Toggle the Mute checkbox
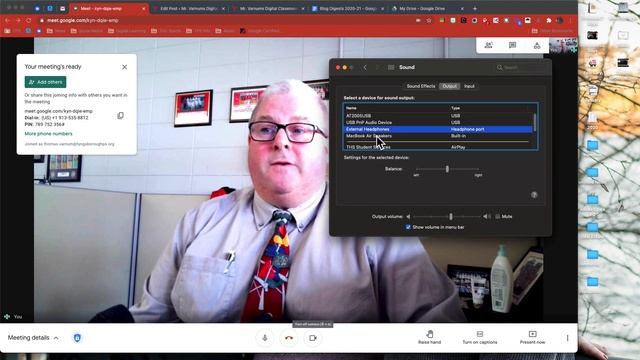 click(x=498, y=216)
